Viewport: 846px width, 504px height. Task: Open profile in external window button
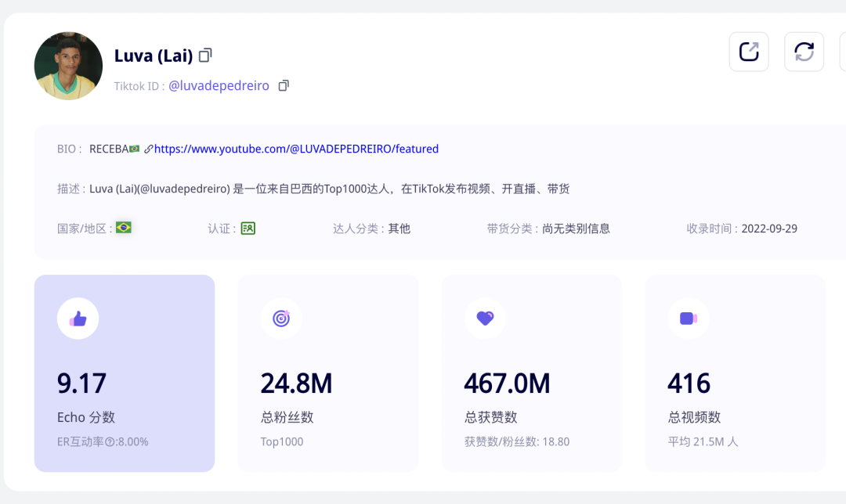[x=749, y=52]
